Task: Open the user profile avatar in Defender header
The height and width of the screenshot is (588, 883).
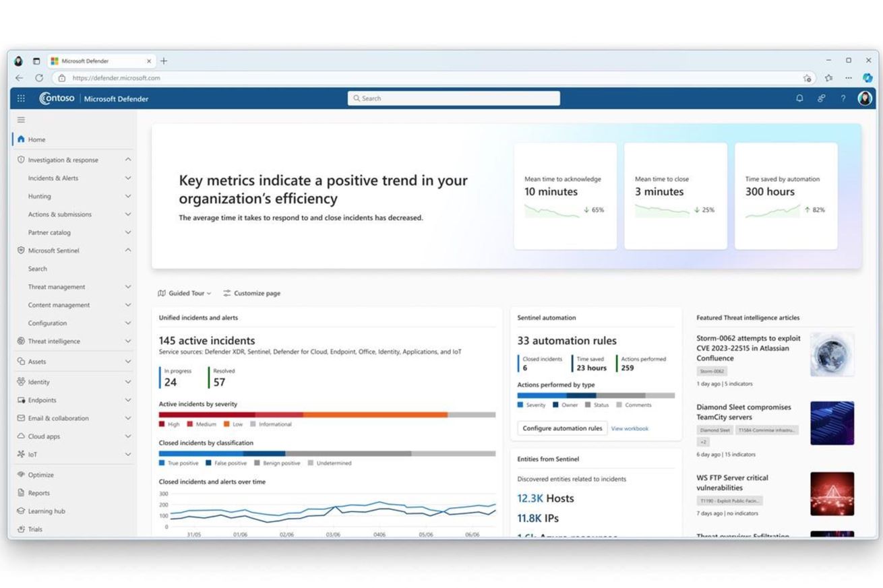Action: [x=865, y=98]
